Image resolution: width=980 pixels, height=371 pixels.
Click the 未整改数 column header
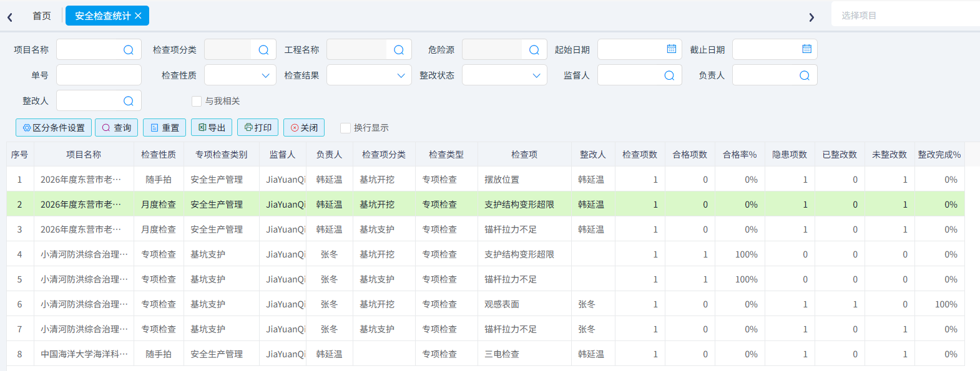point(889,155)
